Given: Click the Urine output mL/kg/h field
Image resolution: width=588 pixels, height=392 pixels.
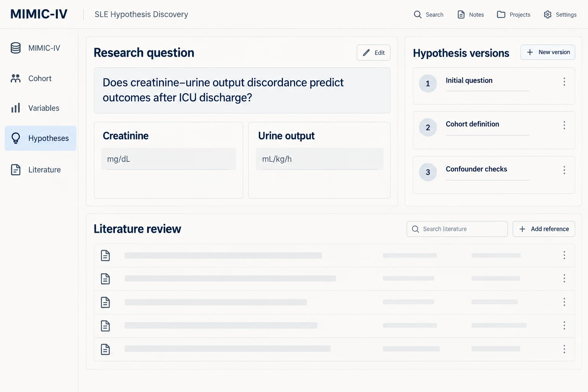Looking at the screenshot, I should [x=320, y=159].
